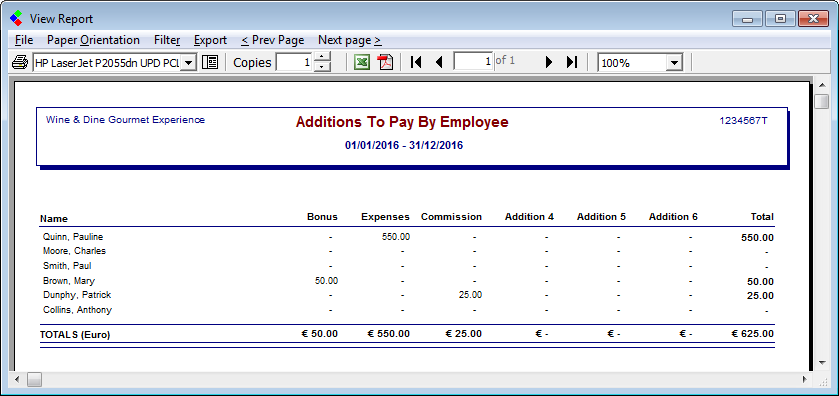Export report to PDF icon
Image resolution: width=839 pixels, height=396 pixels.
(x=385, y=63)
